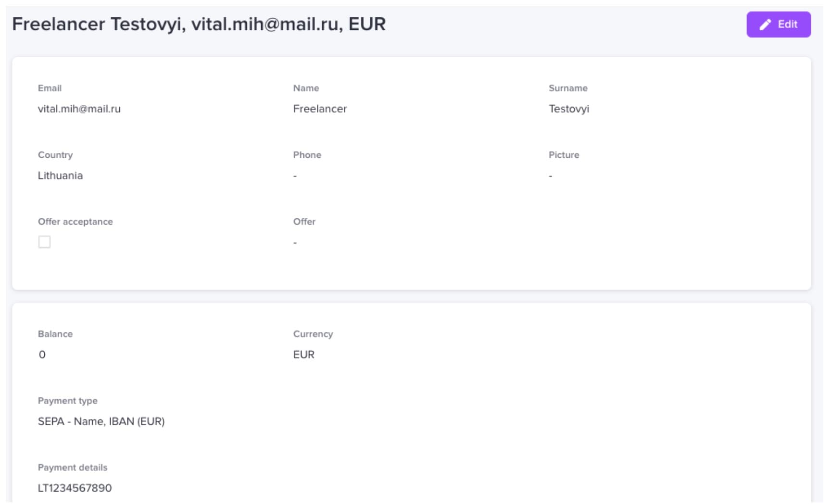Click the Balance value 0
The width and height of the screenshot is (832, 504).
point(42,354)
